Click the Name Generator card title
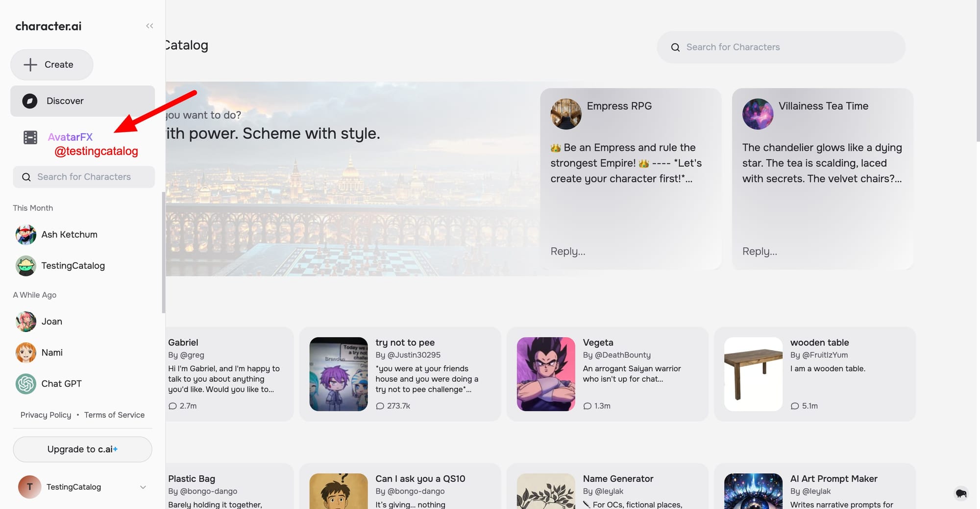The image size is (980, 509). point(618,479)
